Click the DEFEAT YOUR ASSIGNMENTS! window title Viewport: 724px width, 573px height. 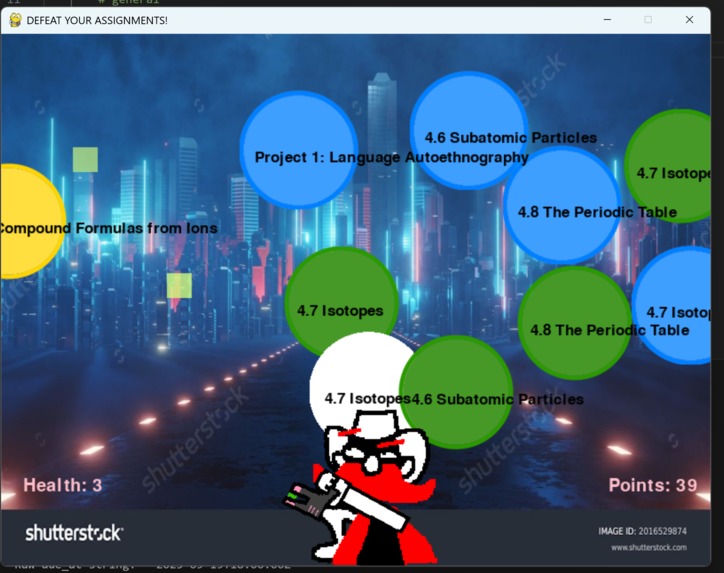click(97, 20)
